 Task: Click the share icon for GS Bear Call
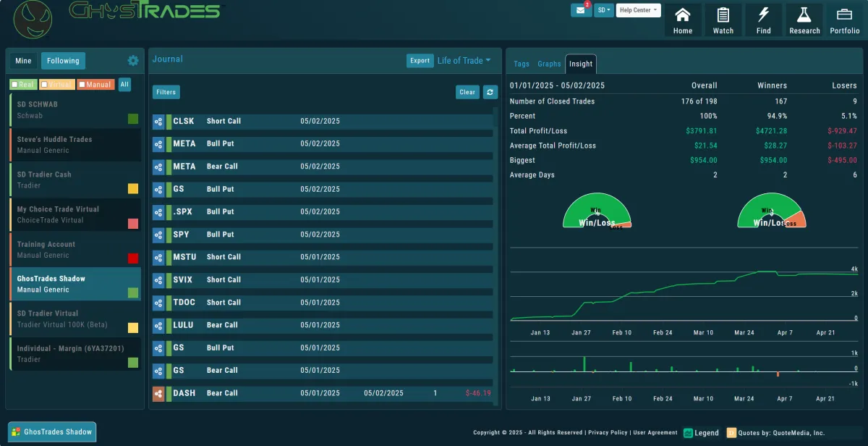click(x=158, y=371)
